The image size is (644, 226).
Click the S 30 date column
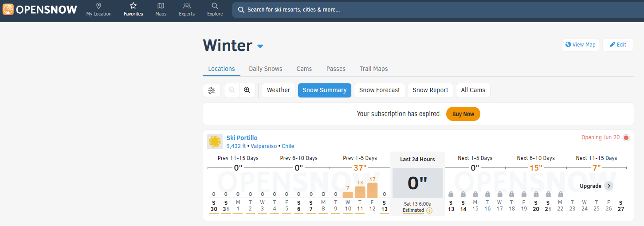(214, 206)
